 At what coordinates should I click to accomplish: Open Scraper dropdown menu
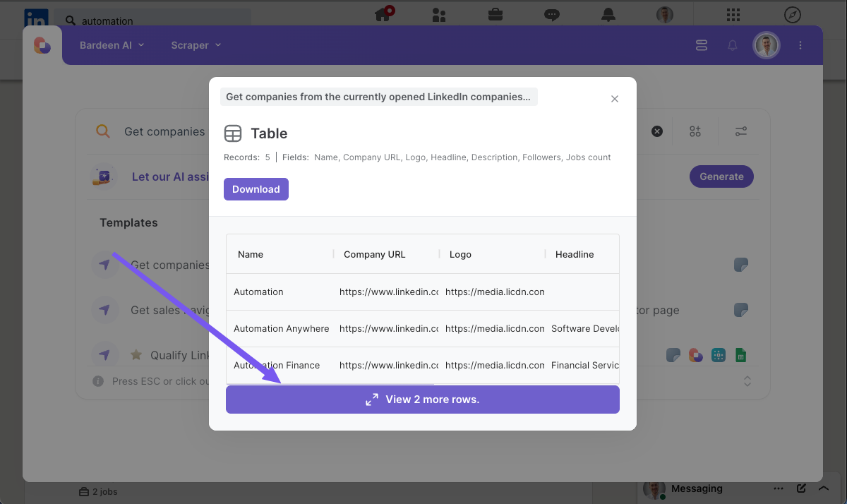pyautogui.click(x=196, y=45)
